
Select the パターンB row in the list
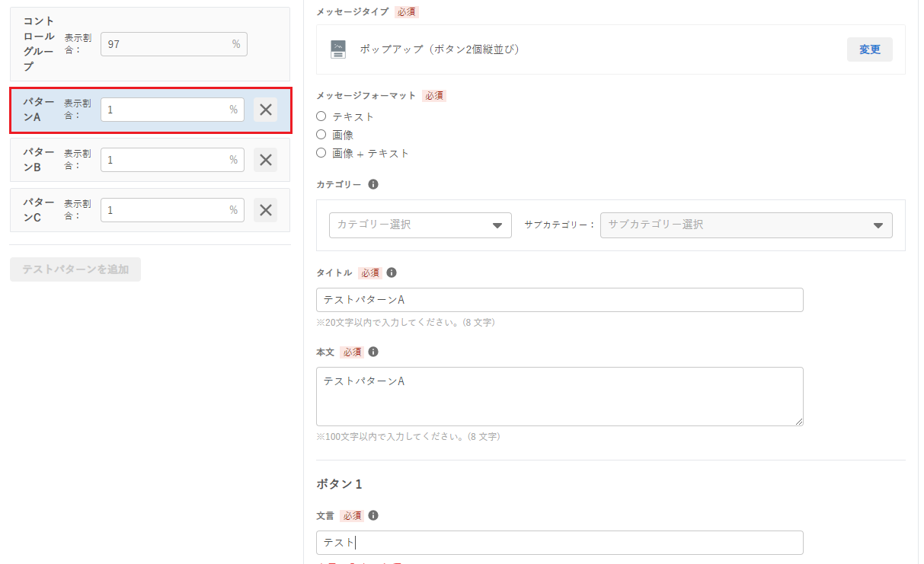[38, 160]
